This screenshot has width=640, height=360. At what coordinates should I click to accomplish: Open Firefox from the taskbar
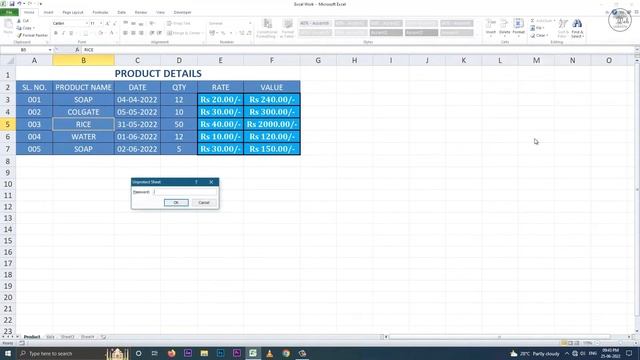click(x=171, y=353)
